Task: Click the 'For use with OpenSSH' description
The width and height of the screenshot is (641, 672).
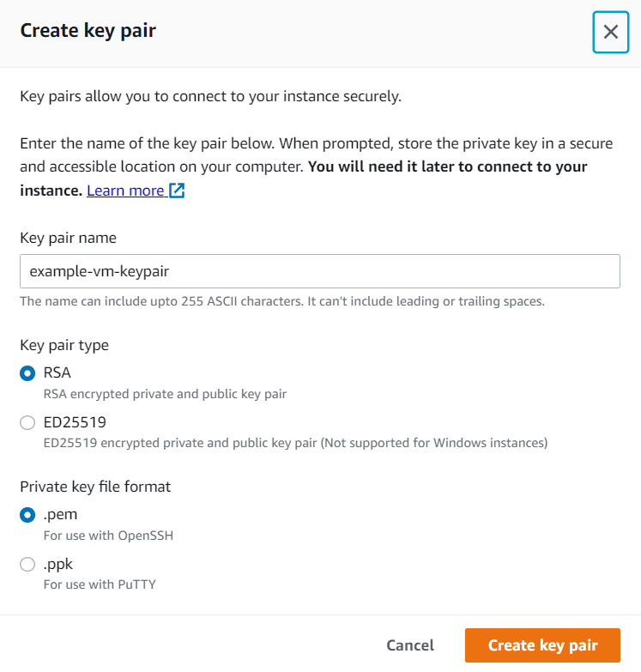Action: [108, 536]
